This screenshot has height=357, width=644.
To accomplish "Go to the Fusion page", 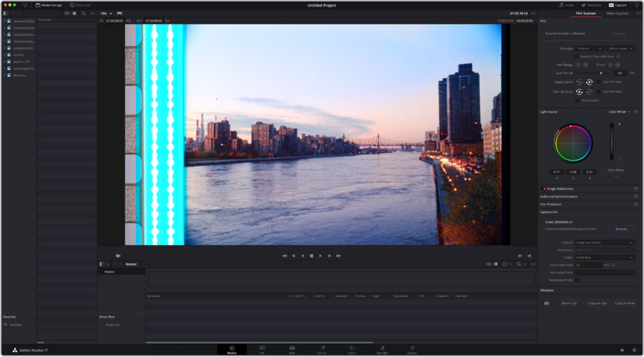I will pyautogui.click(x=322, y=350).
